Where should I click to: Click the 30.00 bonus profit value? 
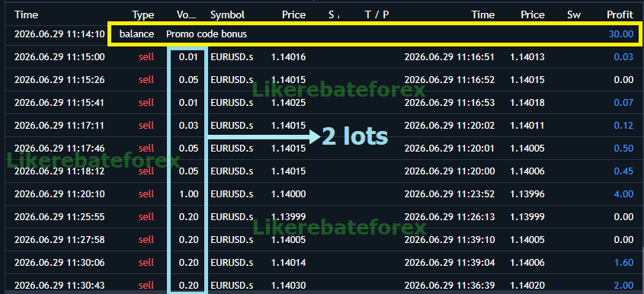pos(621,34)
